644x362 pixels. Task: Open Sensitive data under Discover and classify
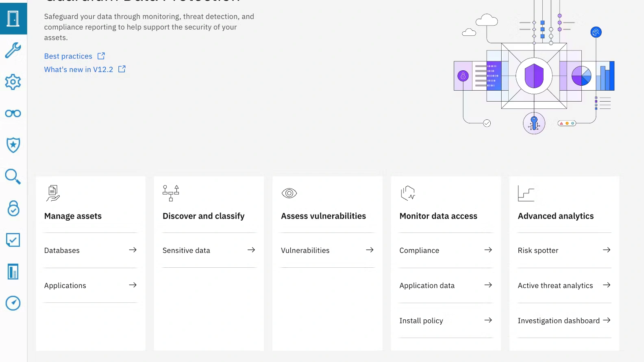[x=209, y=250]
